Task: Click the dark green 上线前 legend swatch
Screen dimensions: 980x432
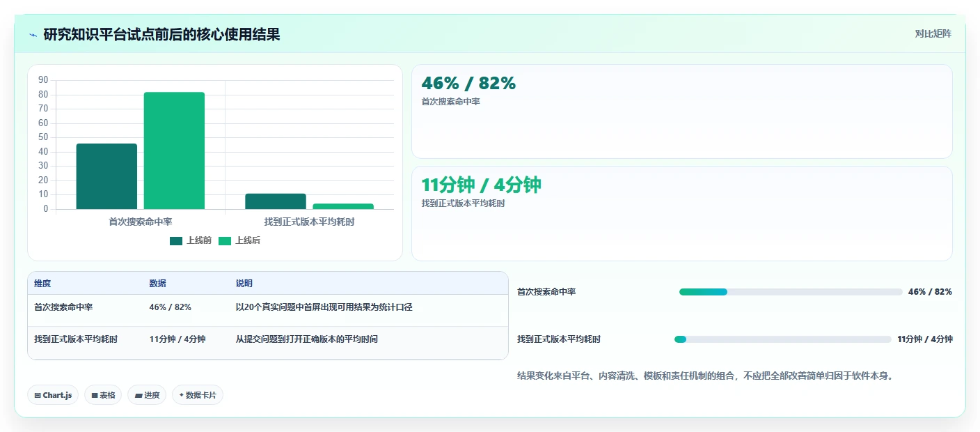Action: tap(176, 241)
